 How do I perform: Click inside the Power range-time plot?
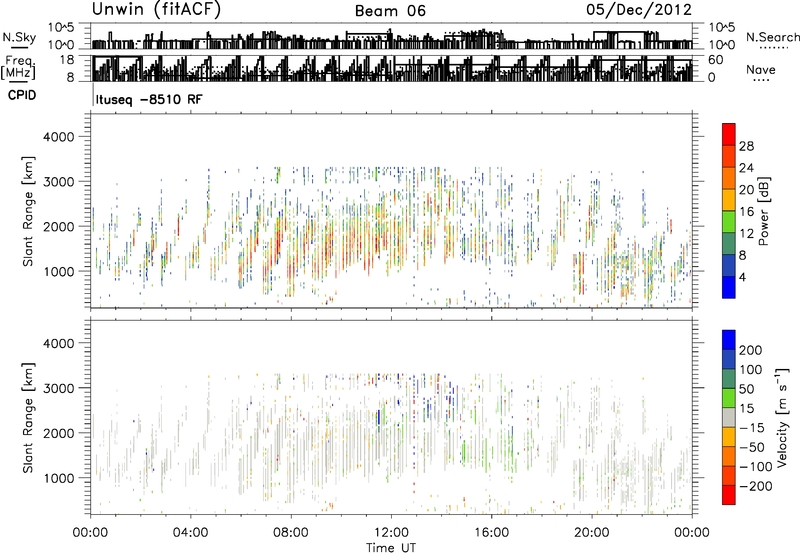pos(391,211)
